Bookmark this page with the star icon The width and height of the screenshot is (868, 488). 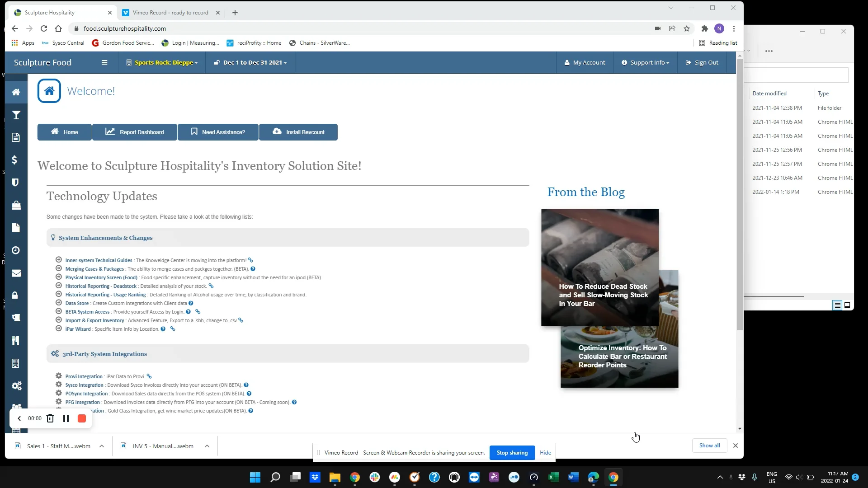tap(687, 28)
